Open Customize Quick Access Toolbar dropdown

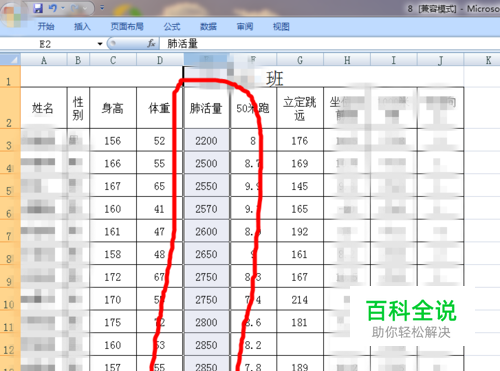(102, 8)
